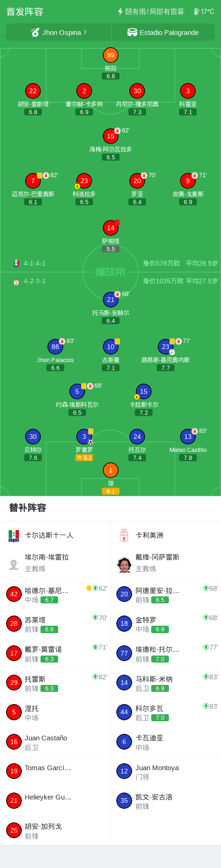The image size is (221, 868).
Task: Tap the referee whistle icon
Action: coord(35,32)
